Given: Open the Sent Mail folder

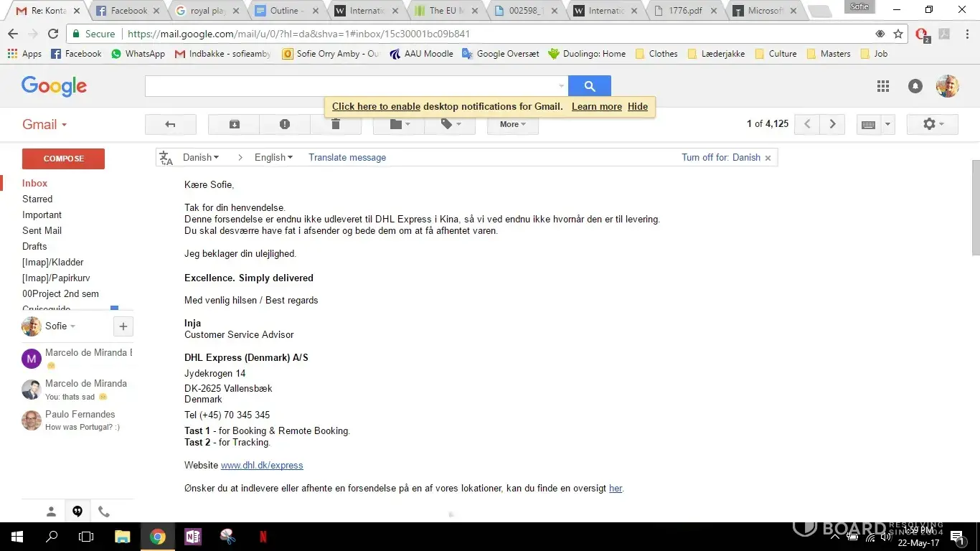Looking at the screenshot, I should pos(42,230).
